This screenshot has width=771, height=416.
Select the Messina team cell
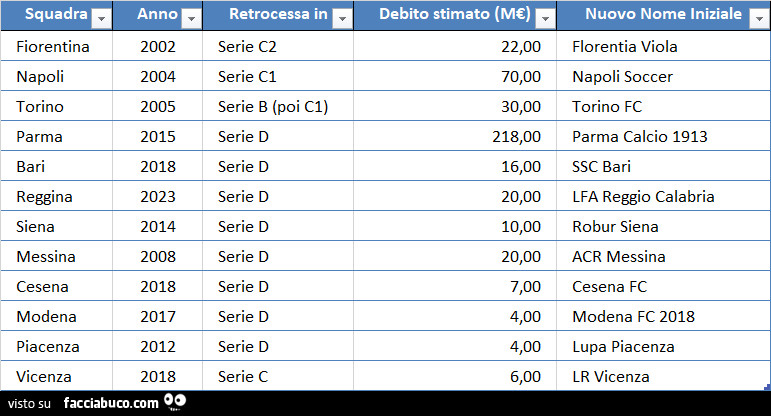coord(46,256)
